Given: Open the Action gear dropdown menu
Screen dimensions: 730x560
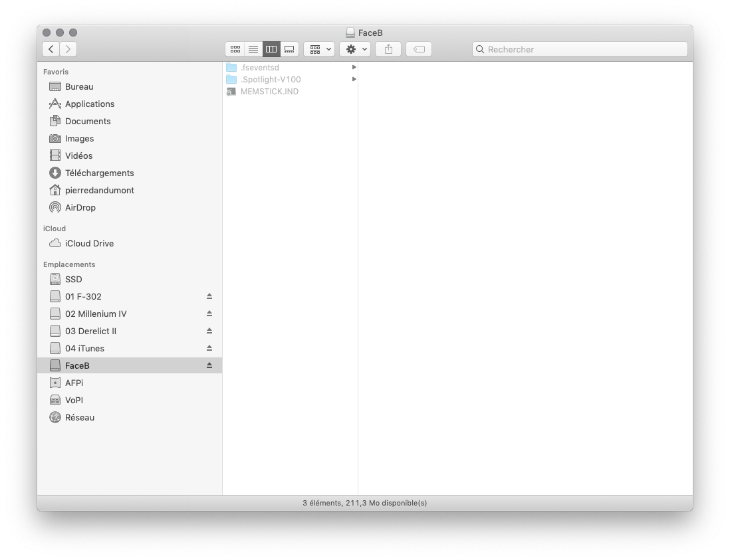Looking at the screenshot, I should (355, 49).
